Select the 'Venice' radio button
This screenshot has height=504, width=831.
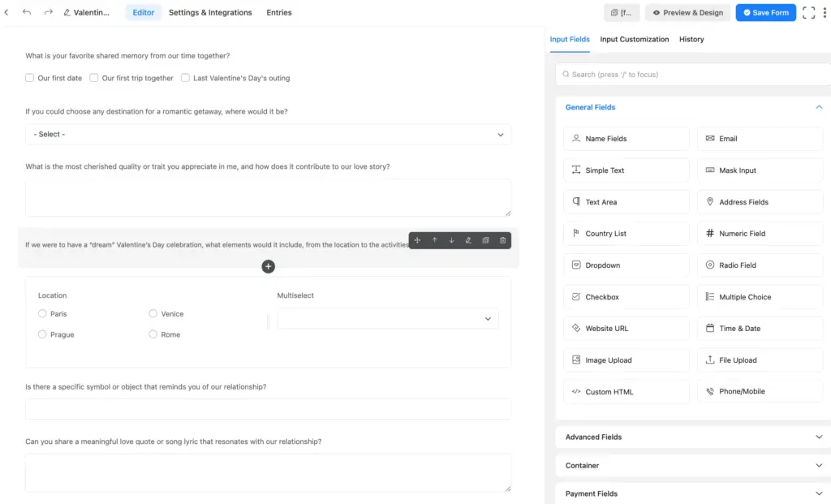point(153,314)
